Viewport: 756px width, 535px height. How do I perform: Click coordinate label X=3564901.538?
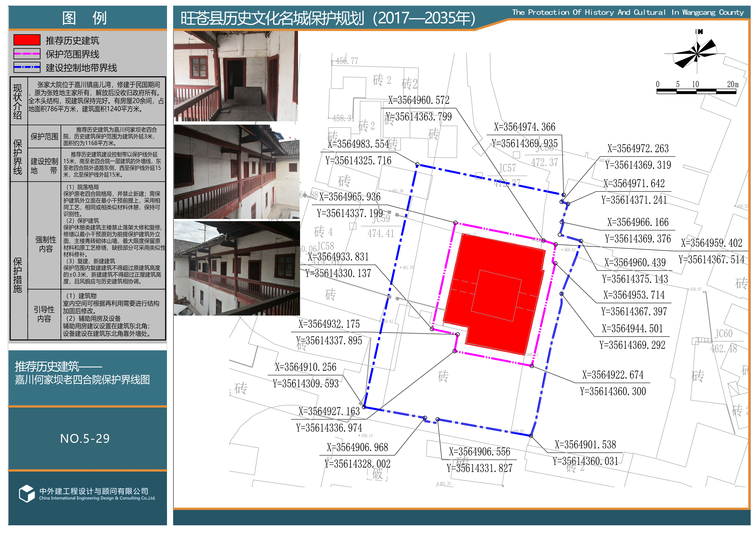coord(585,445)
